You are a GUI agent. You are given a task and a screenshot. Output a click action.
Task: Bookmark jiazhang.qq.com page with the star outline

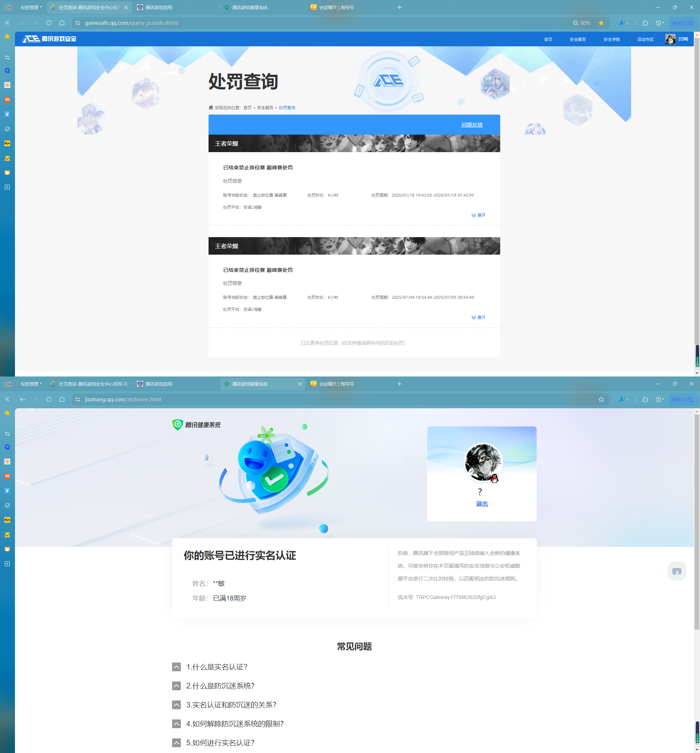pyautogui.click(x=601, y=399)
